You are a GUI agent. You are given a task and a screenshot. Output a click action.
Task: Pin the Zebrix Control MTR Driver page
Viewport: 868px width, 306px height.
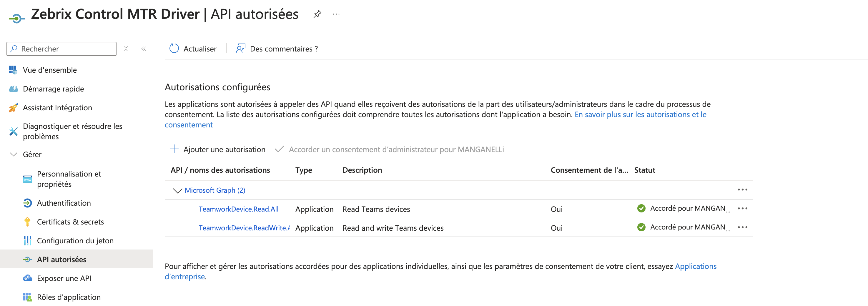[317, 14]
